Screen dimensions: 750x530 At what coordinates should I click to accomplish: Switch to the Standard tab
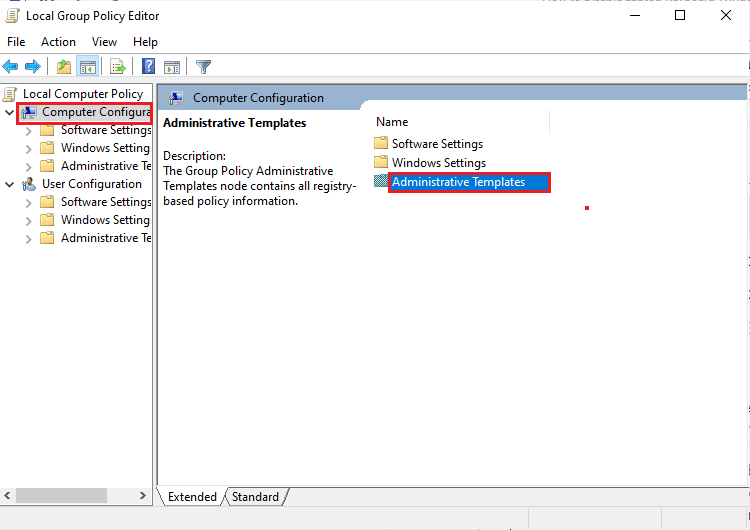255,497
